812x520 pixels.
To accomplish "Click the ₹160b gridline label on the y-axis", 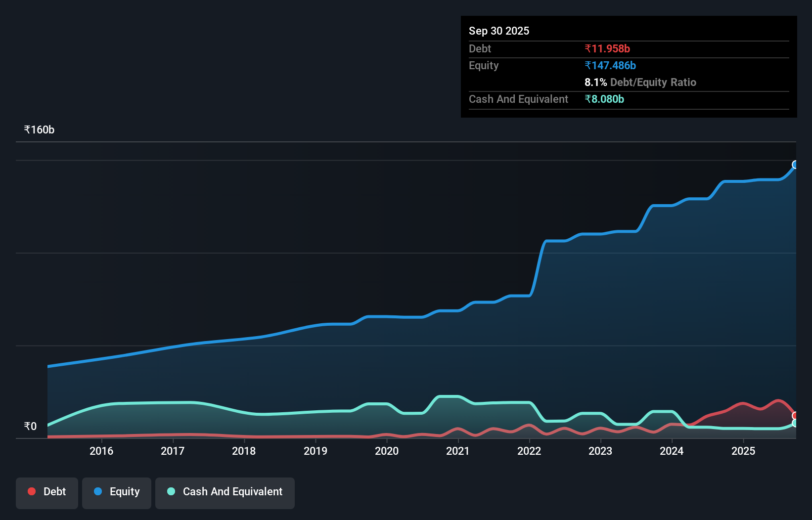I will coord(39,130).
